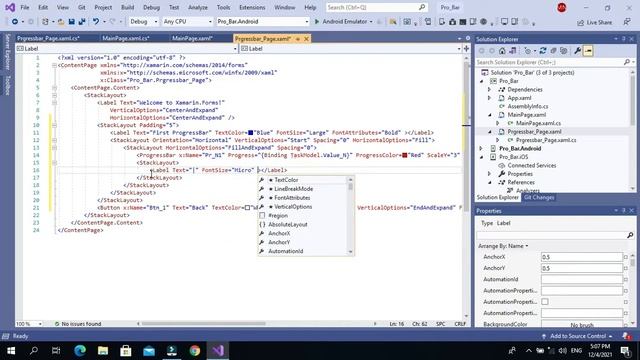Screen dimensions: 640x360
Task: Click the Blue color swatch in line 11
Action: click(251, 133)
